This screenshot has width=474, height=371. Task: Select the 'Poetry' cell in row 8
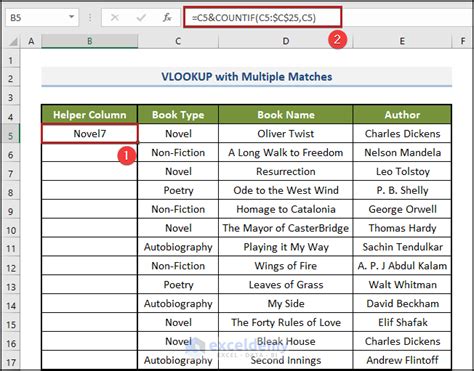(x=178, y=190)
